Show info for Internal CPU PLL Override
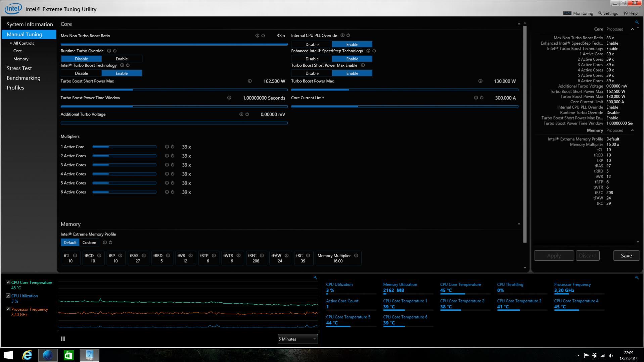644x362 pixels. click(342, 35)
